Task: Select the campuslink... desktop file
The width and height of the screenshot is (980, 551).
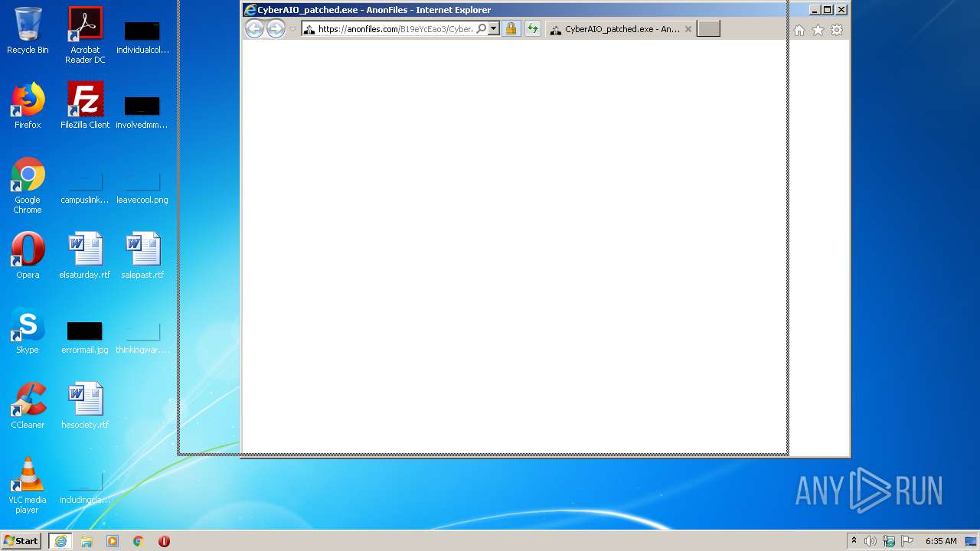Action: point(85,187)
